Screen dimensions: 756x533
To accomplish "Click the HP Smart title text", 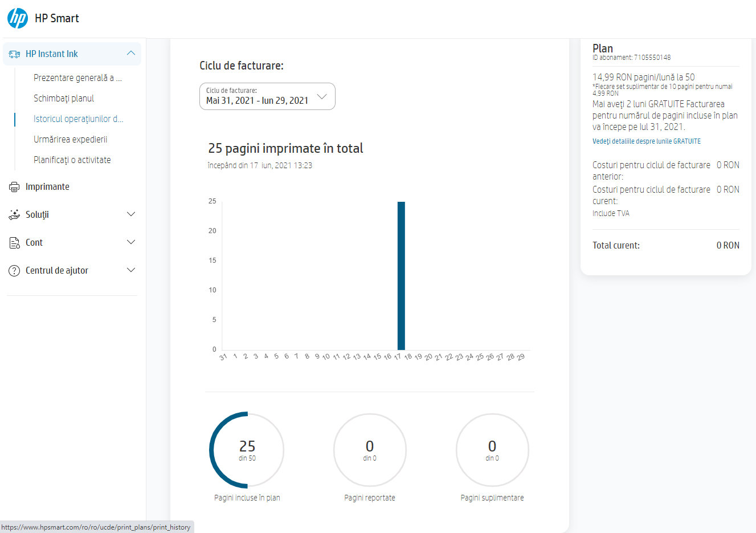I will pyautogui.click(x=57, y=18).
